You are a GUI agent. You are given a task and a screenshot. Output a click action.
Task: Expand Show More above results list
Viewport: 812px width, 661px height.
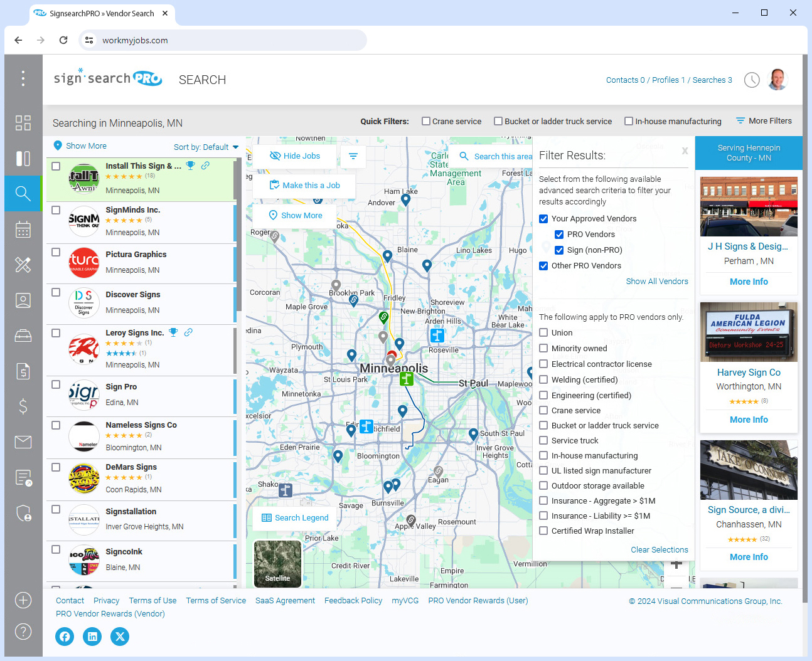80,145
